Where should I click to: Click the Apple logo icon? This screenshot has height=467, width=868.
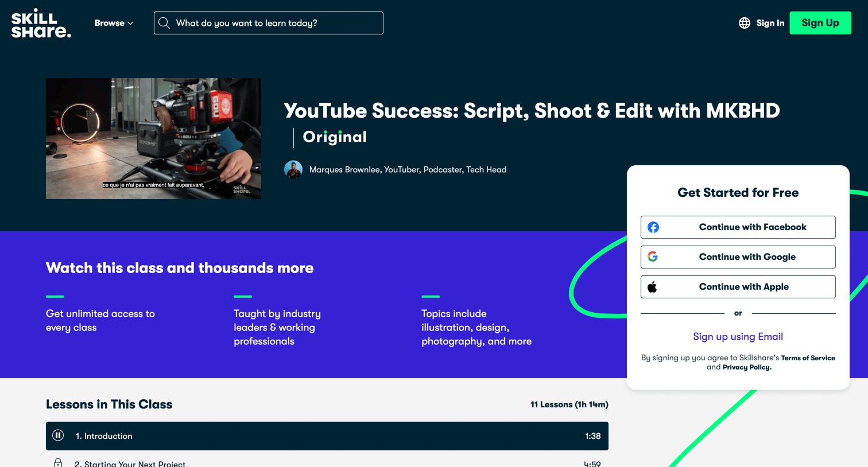tap(652, 287)
